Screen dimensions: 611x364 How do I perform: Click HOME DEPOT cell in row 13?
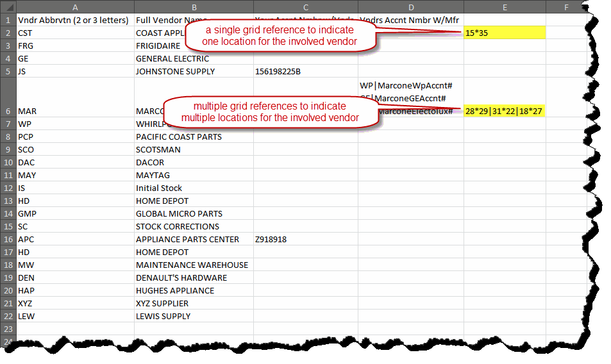click(x=194, y=201)
